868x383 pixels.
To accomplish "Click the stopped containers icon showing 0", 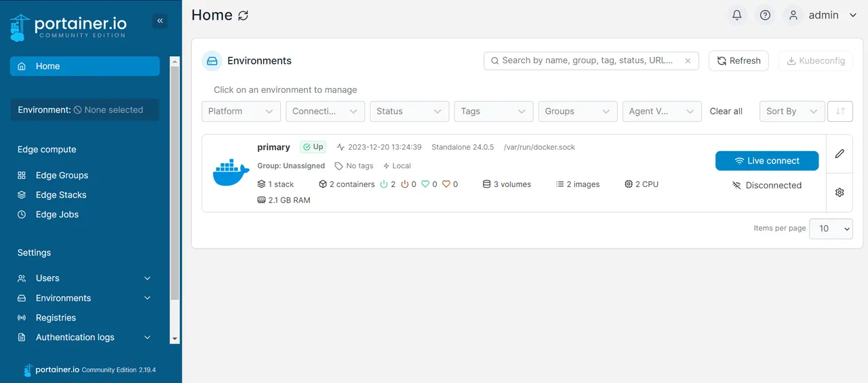I will point(405,184).
